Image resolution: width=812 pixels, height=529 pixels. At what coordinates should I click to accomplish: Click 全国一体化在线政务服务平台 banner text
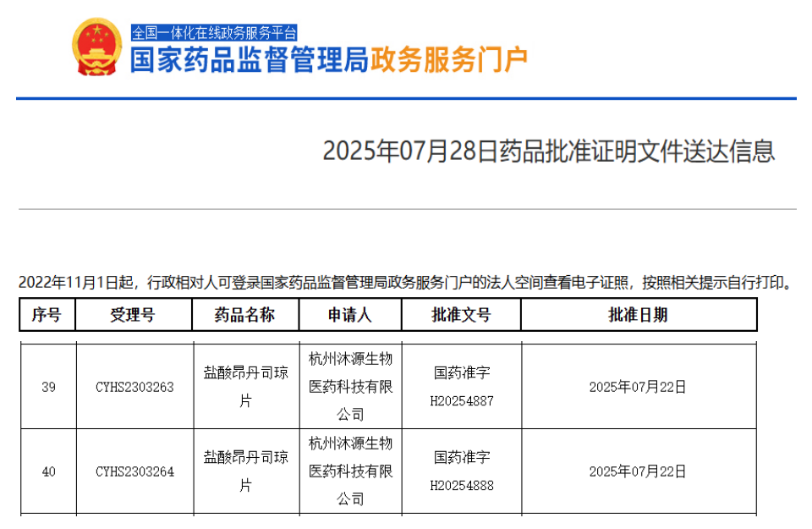(214, 33)
